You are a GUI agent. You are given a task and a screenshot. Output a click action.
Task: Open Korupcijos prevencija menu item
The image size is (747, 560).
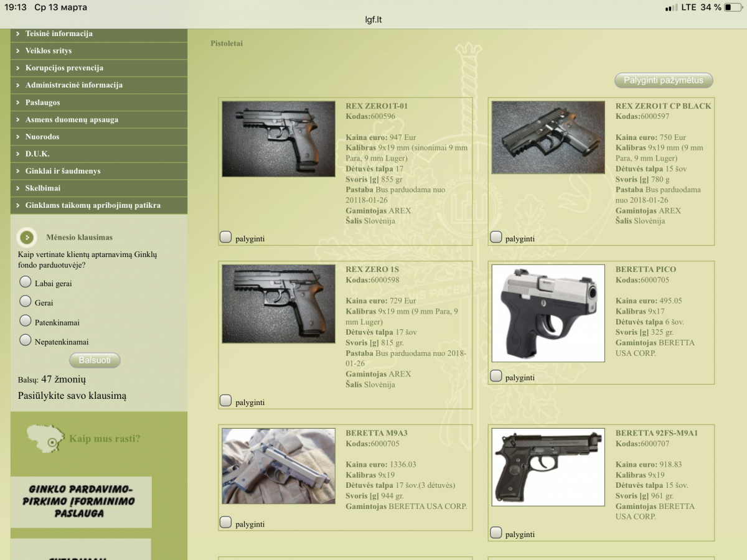[99, 68]
